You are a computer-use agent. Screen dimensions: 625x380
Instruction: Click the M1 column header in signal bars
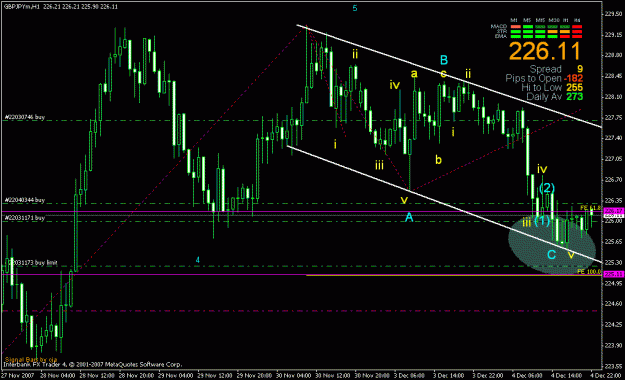coord(514,20)
